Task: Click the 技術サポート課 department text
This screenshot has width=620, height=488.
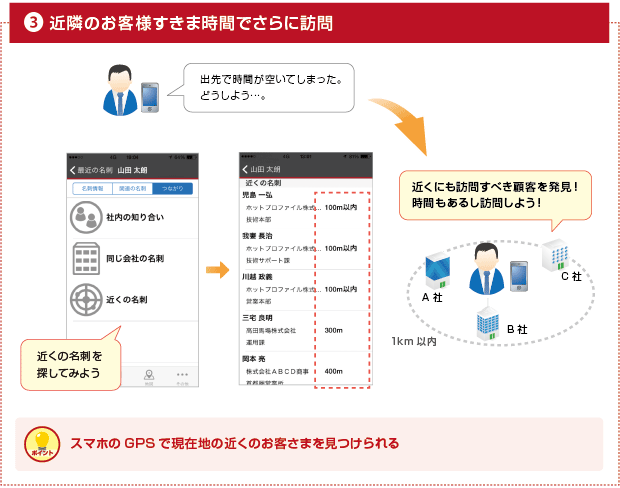Action: (x=268, y=261)
